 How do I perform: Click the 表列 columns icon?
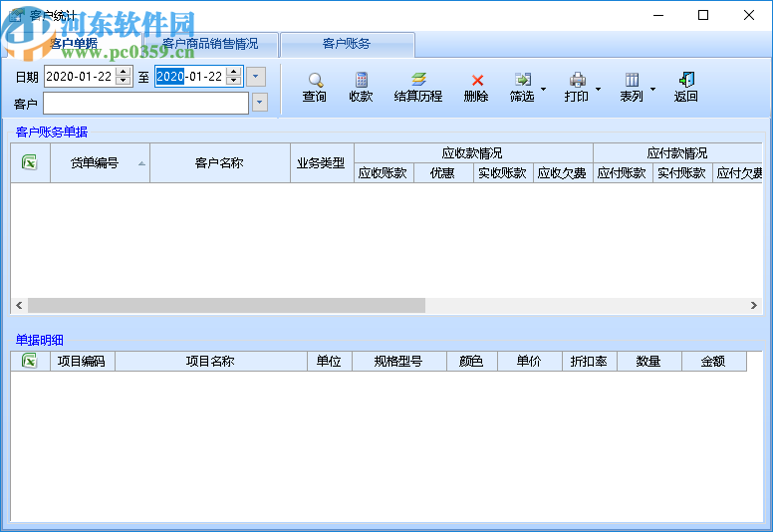tap(632, 80)
